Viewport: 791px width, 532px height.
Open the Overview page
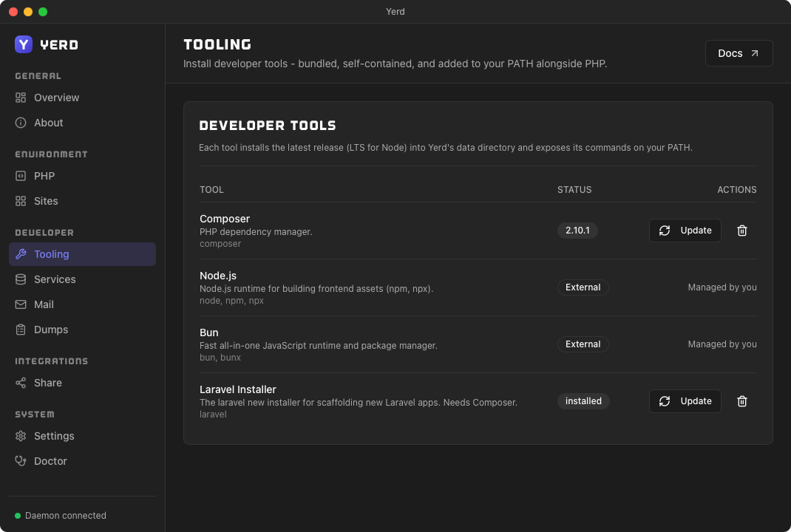pos(82,98)
